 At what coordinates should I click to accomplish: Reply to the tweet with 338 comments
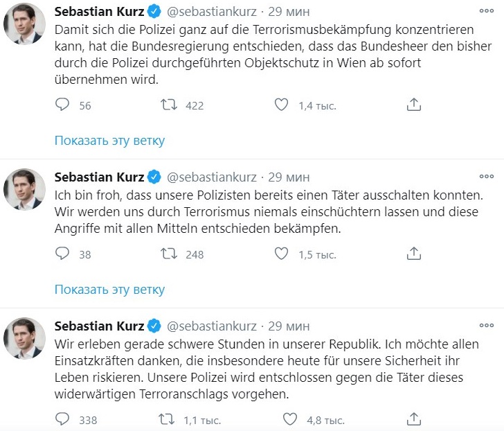click(62, 420)
